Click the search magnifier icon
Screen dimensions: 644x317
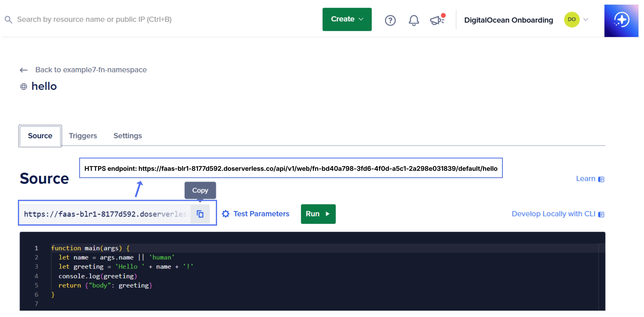8,19
